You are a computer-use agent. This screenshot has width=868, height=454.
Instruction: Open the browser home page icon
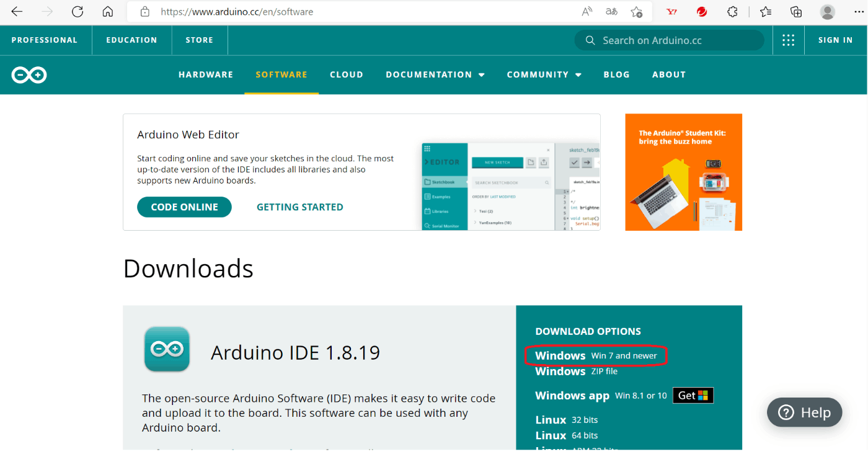(108, 12)
